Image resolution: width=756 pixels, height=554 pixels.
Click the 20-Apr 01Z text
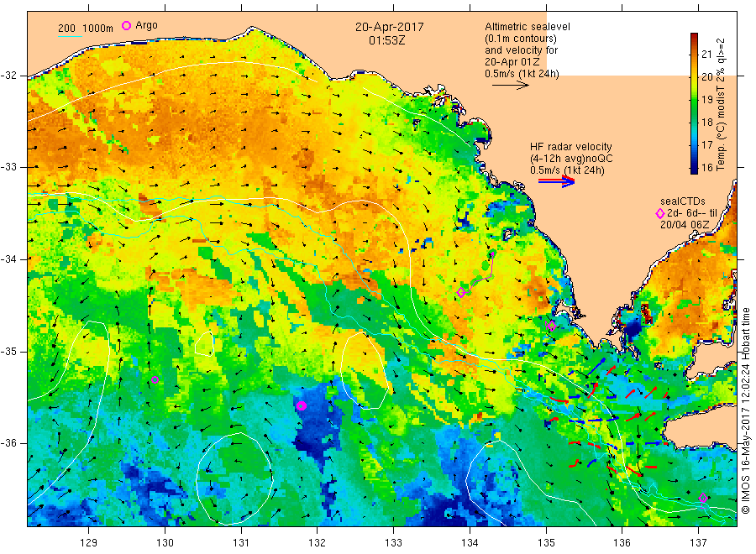coord(512,62)
